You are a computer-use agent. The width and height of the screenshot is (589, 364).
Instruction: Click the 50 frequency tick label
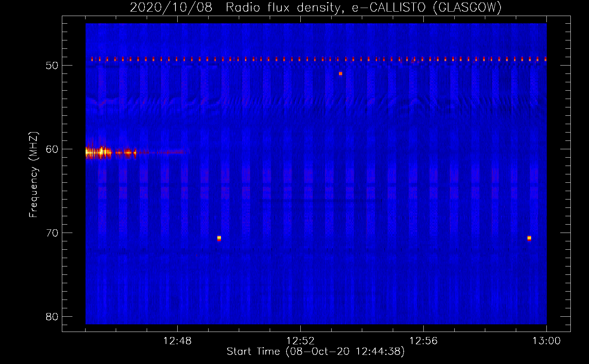pyautogui.click(x=52, y=66)
